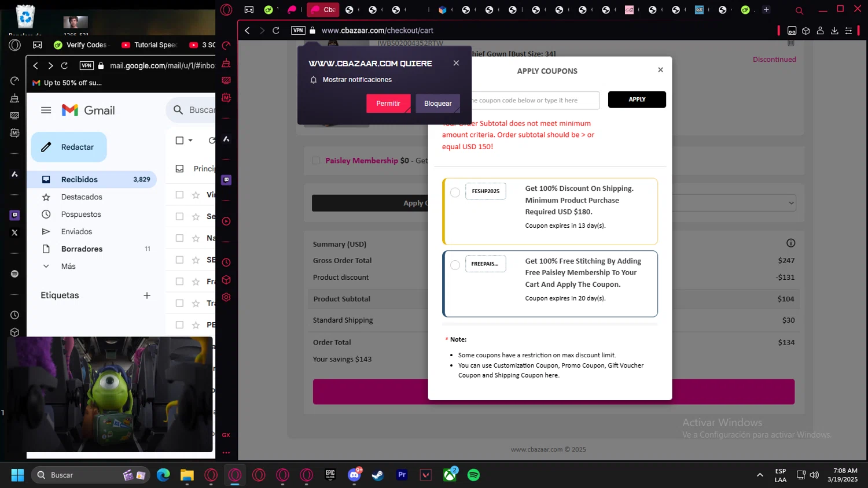Click Permitir to allow notifications
The image size is (868, 488).
(x=388, y=103)
